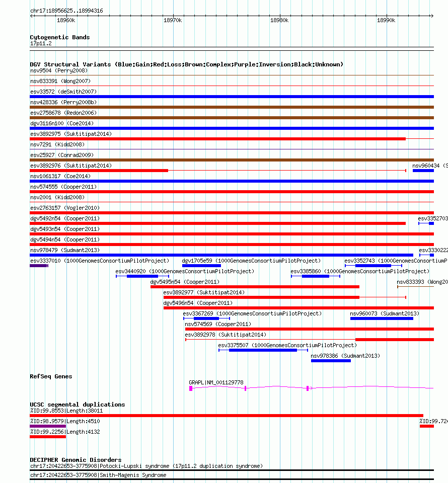
Task: Open inversion nsv7291 (Kidd2008)
Action: click(57, 144)
